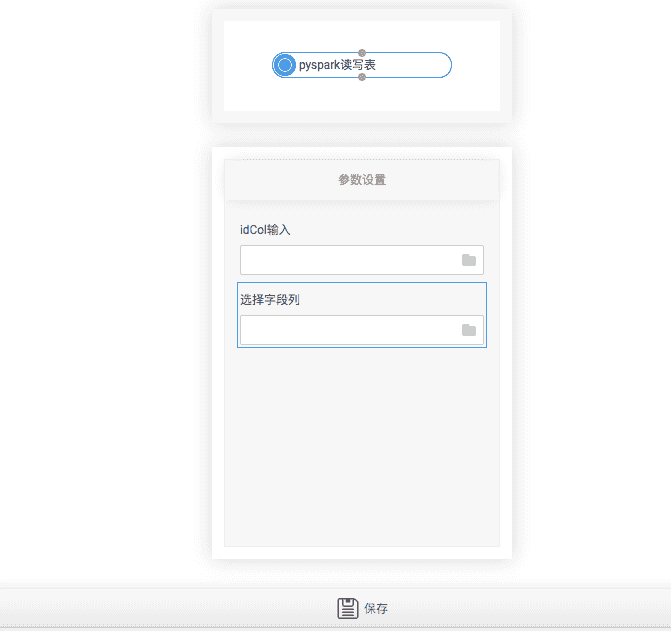The height and width of the screenshot is (631, 671).
Task: Select the pyspark读写表 node
Action: pyautogui.click(x=362, y=65)
